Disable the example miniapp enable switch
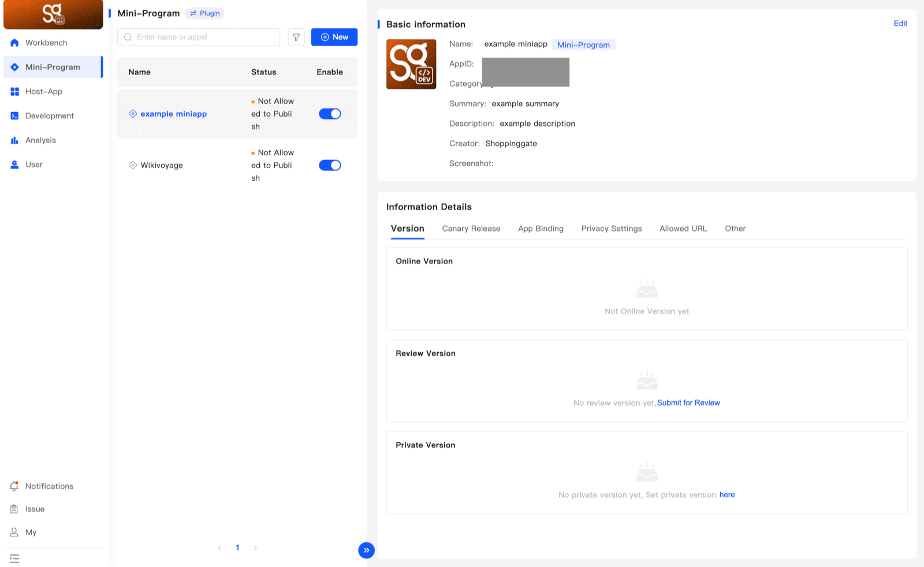Screen dimensions: 924x567 330,114
